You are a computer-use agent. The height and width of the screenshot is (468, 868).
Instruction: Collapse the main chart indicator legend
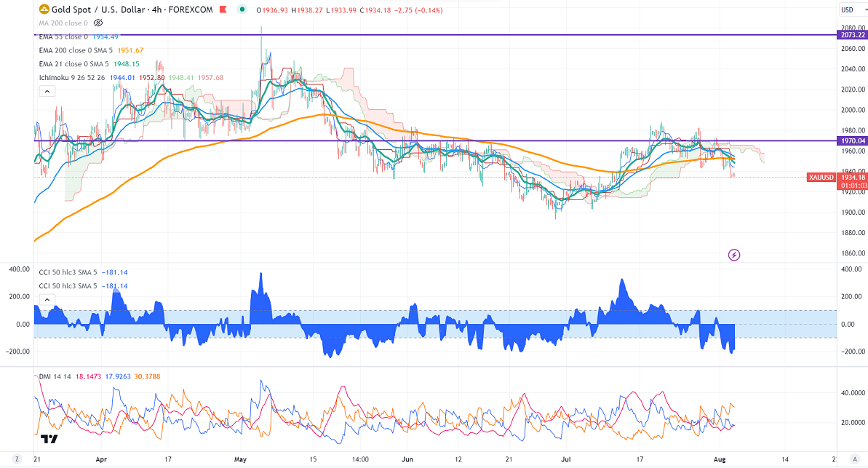47,92
